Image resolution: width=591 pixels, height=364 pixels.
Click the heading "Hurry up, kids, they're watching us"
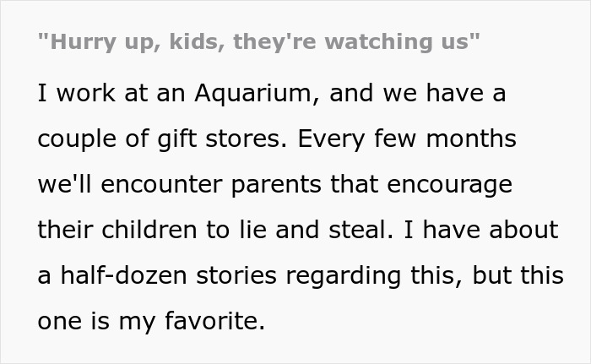pos(258,42)
